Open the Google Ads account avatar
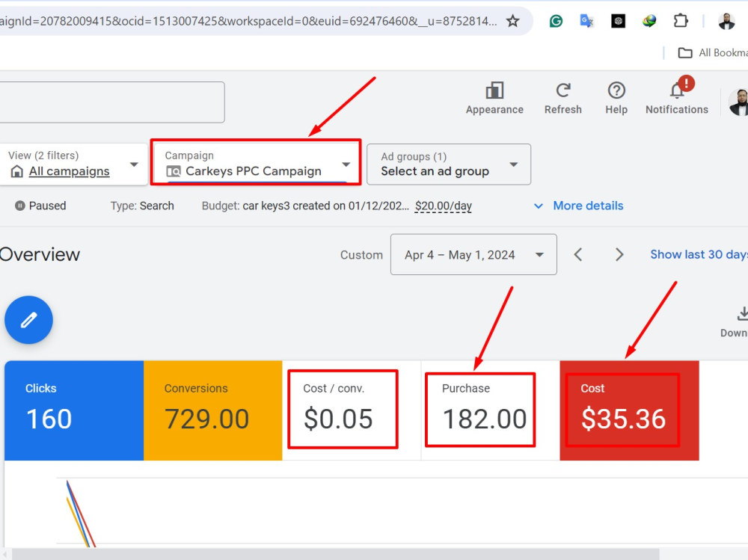 (738, 102)
